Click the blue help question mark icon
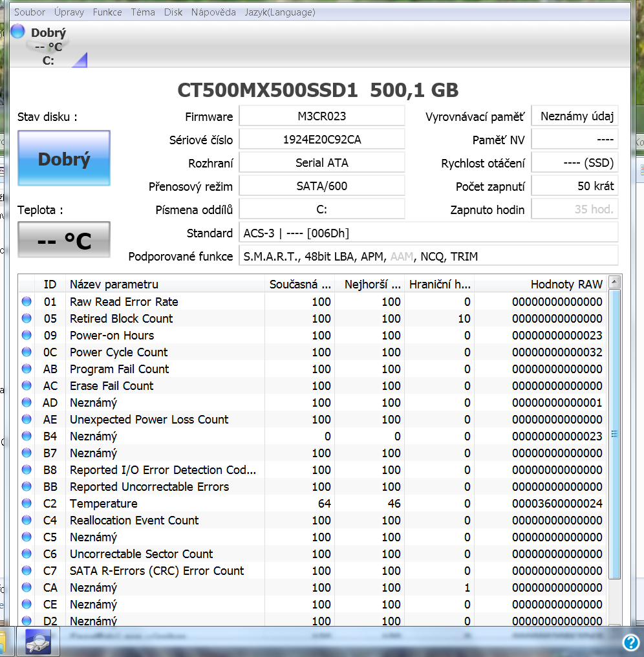 tap(630, 641)
